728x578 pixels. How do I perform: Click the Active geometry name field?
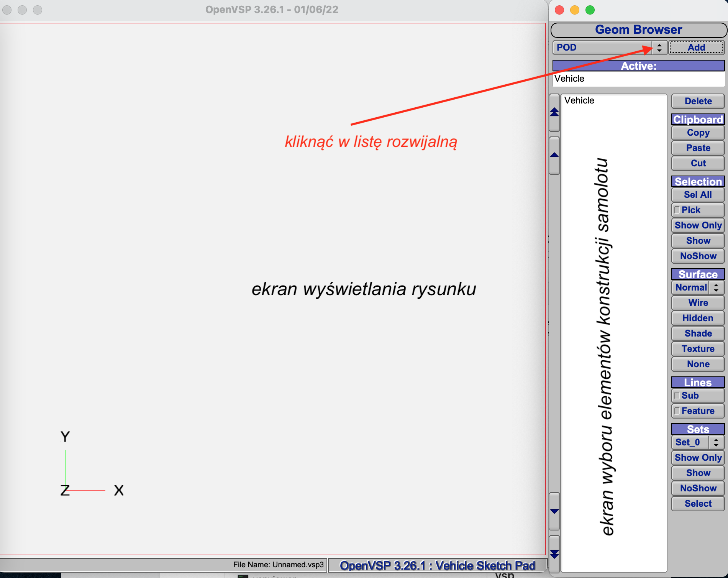[x=638, y=79]
